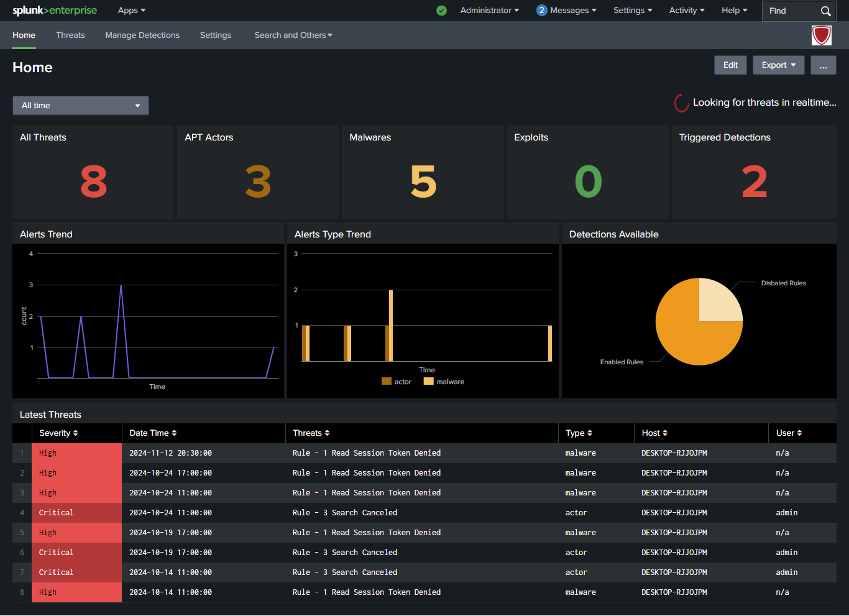Expand the All time range picker

tap(81, 106)
